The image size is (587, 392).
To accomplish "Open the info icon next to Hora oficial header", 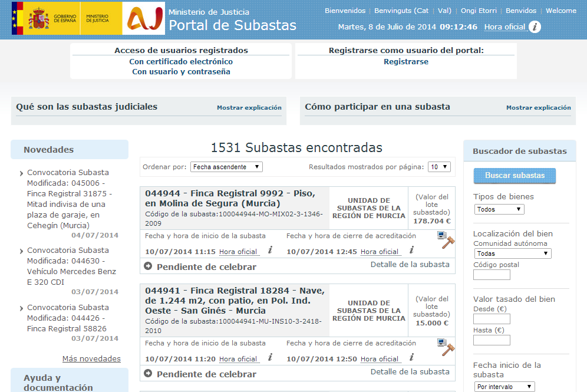I will pyautogui.click(x=535, y=27).
